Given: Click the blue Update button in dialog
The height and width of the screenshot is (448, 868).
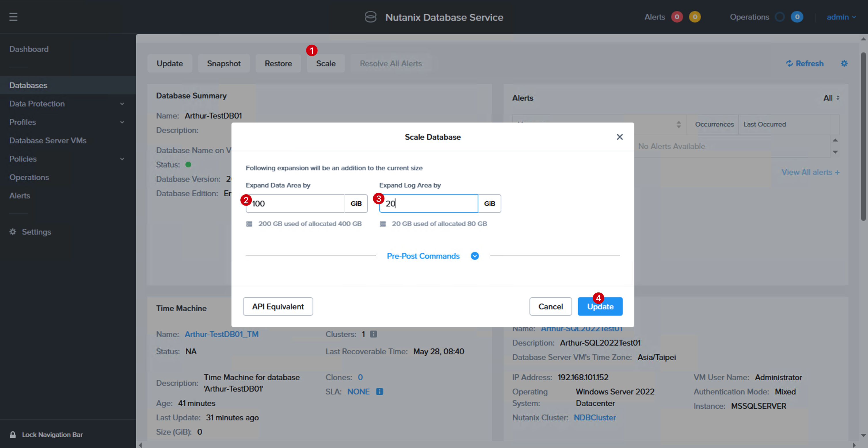Looking at the screenshot, I should point(600,306).
